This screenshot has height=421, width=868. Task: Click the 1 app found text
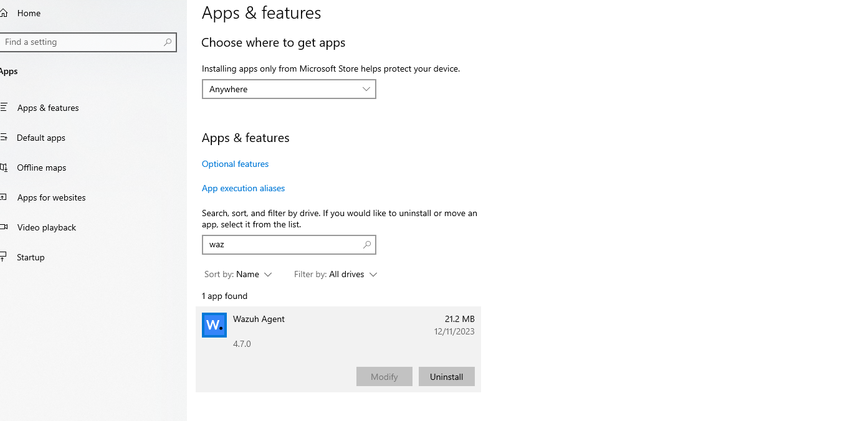[x=225, y=296]
